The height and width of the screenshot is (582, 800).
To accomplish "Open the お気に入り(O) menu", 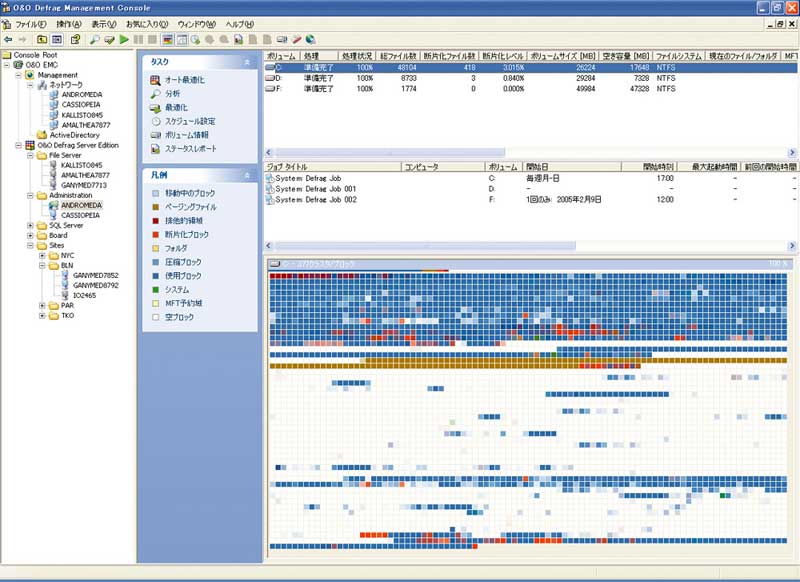I will (x=147, y=24).
